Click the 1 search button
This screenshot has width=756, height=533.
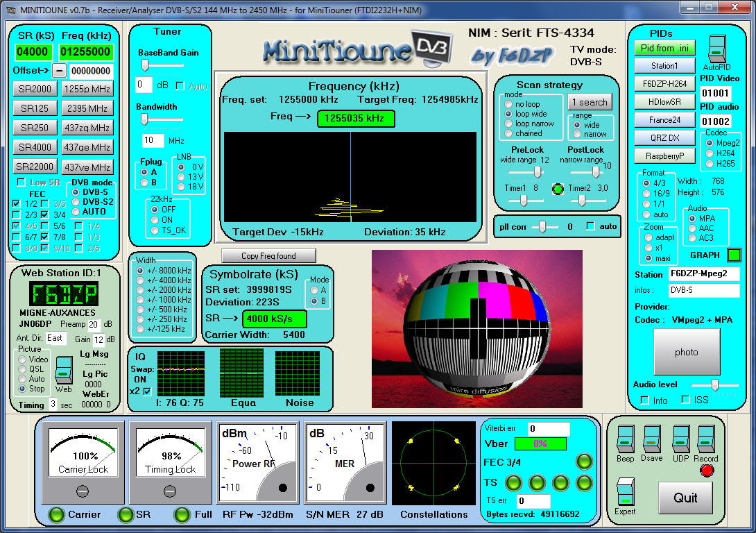click(x=590, y=102)
